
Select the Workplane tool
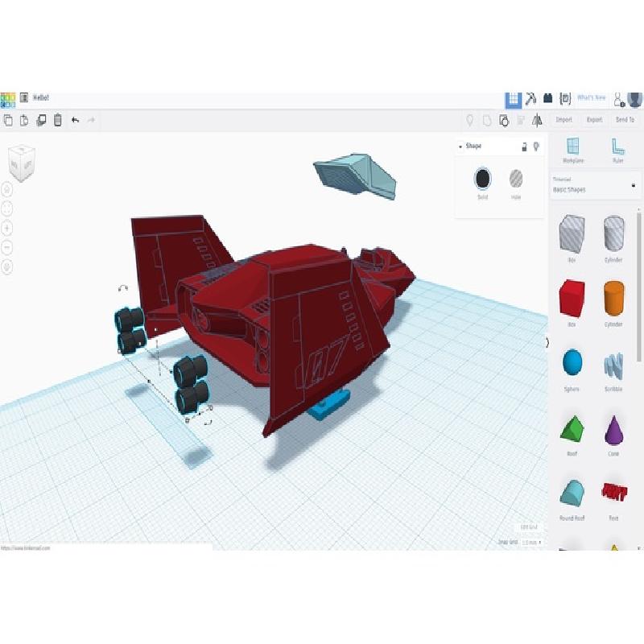click(572, 151)
